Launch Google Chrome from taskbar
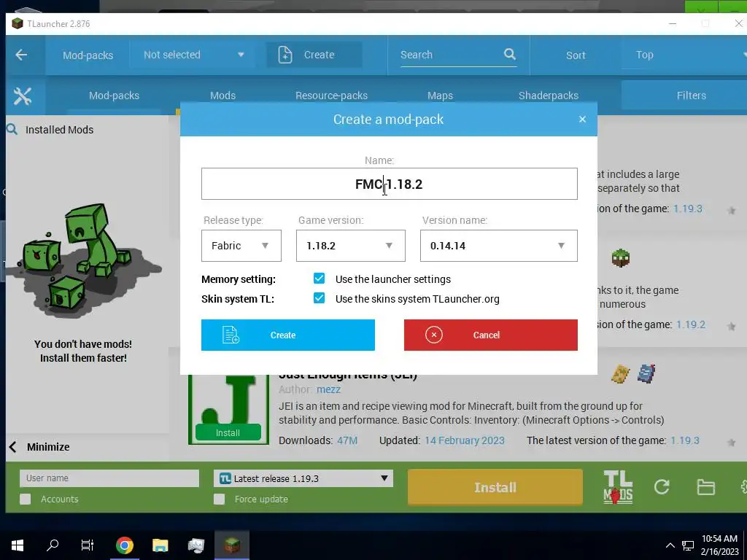Image resolution: width=747 pixels, height=560 pixels. [x=124, y=545]
